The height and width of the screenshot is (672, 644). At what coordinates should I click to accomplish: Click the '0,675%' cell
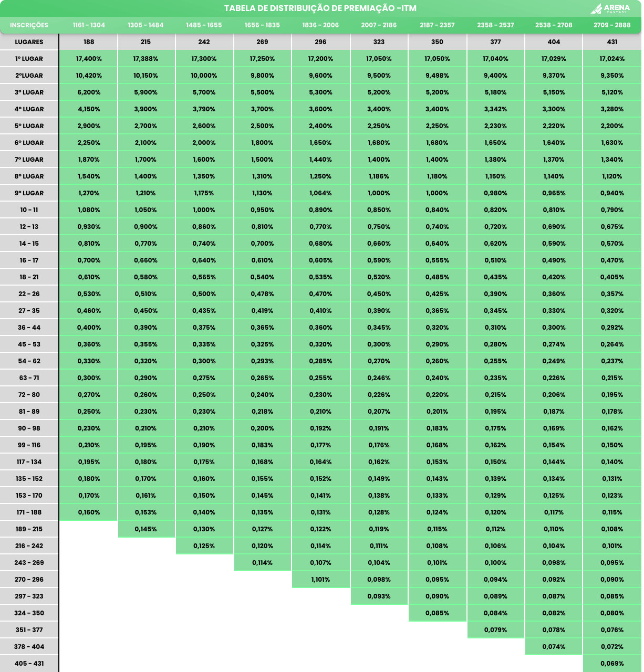coord(612,227)
